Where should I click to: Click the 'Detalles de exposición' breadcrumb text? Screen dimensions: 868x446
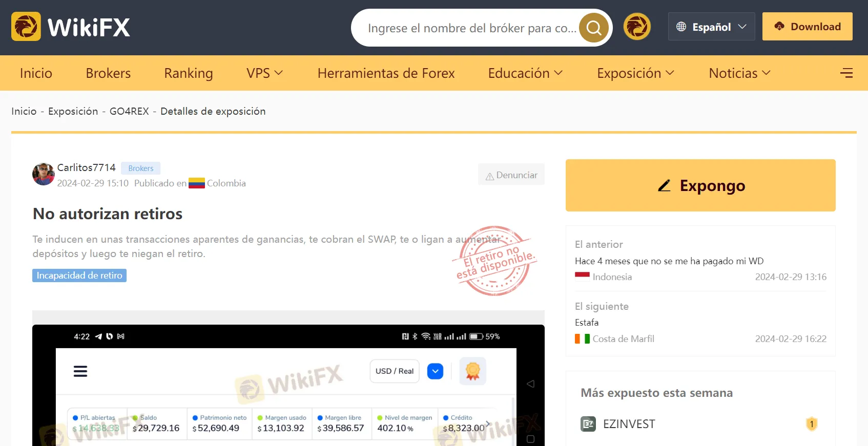[213, 111]
